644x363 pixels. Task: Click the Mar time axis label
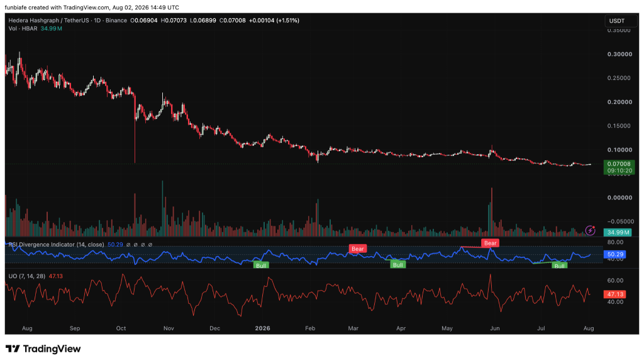point(353,328)
